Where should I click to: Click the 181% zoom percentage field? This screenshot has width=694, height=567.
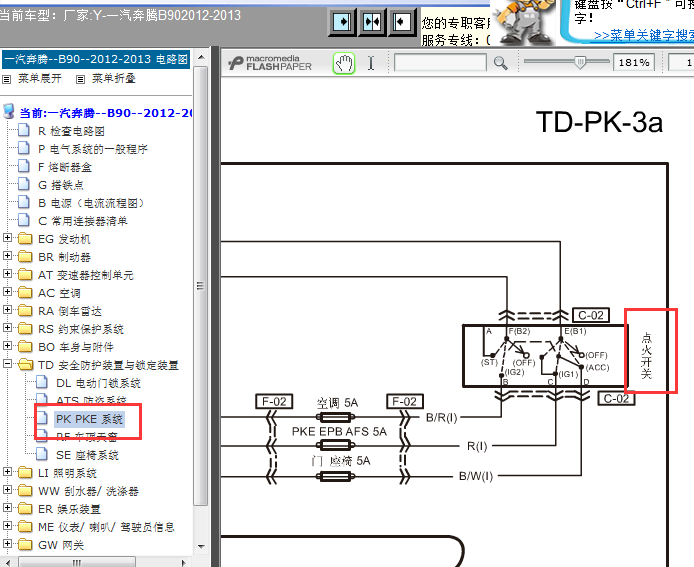(x=634, y=63)
